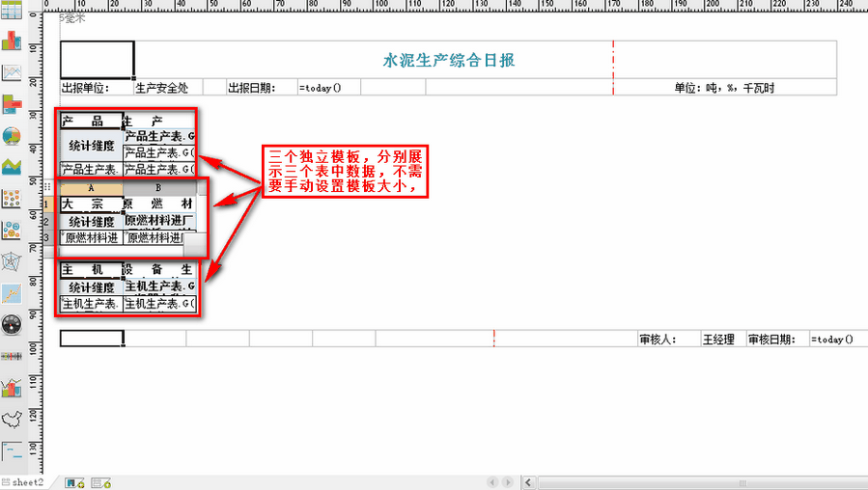The image size is (868, 490).
Task: Select the 出报单位: cell
Action: pyautogui.click(x=97, y=88)
